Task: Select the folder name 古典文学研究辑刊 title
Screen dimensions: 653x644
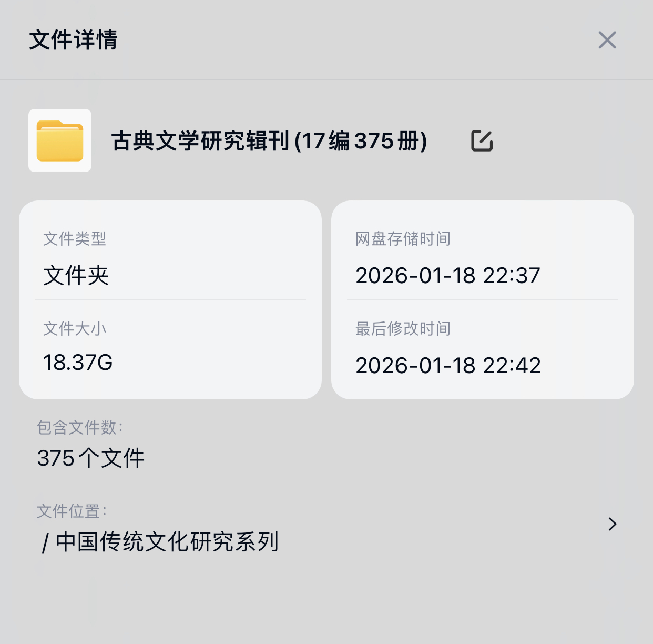Action: [269, 141]
